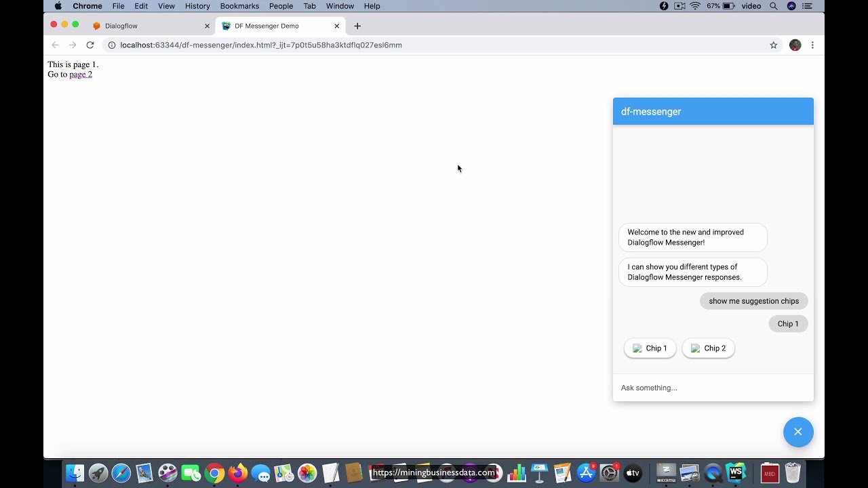Open Finder from the Dock
This screenshot has height=488, width=868.
(x=75, y=472)
